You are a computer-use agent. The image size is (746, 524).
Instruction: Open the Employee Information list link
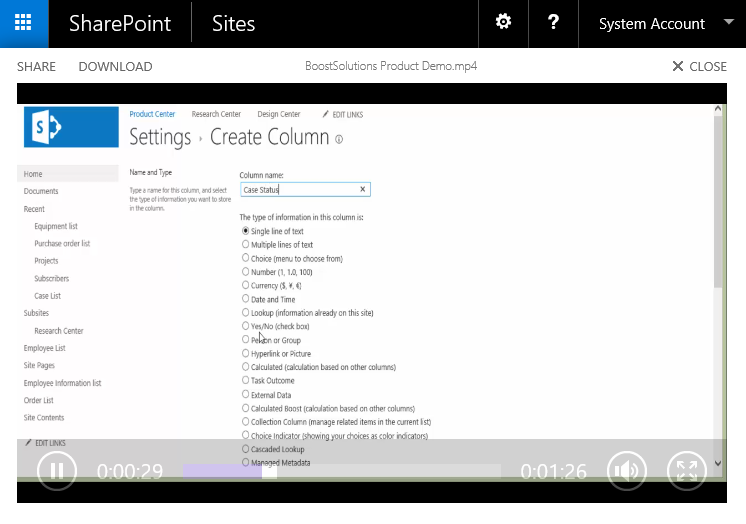point(62,383)
